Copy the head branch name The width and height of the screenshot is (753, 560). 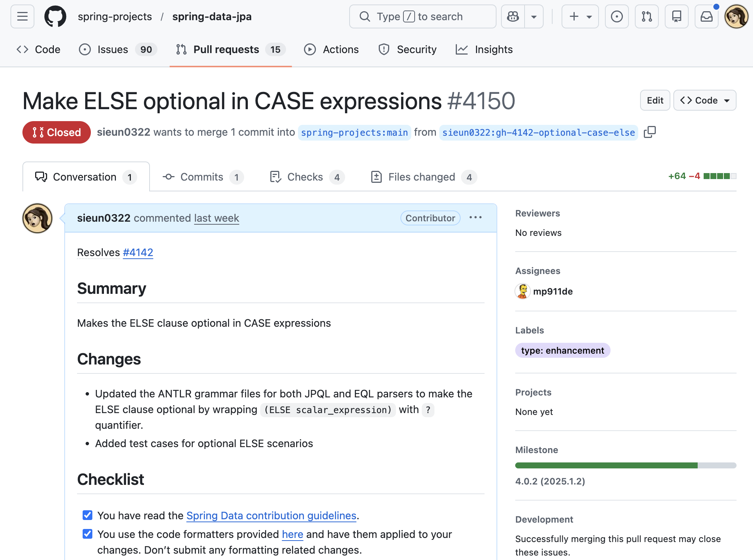point(650,132)
